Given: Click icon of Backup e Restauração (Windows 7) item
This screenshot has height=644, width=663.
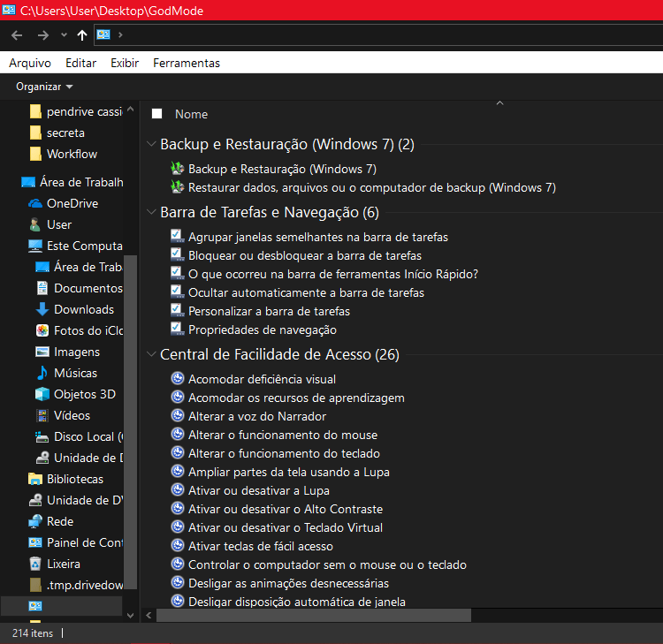Looking at the screenshot, I should point(178,168).
